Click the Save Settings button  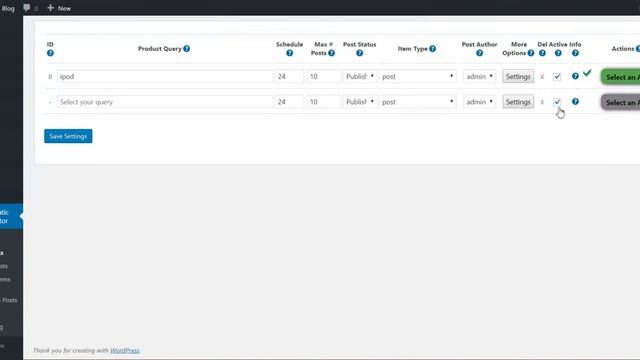[68, 136]
